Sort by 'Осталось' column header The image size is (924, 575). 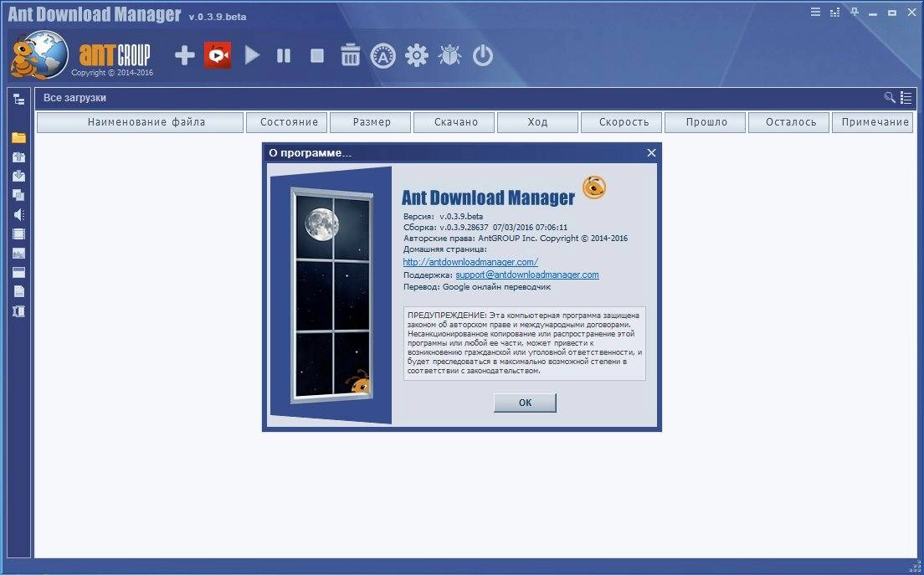(788, 122)
